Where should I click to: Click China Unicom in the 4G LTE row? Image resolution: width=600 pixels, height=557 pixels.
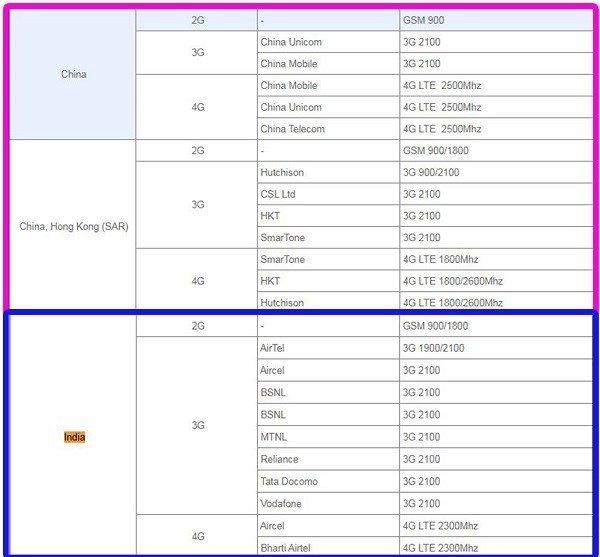[328, 107]
